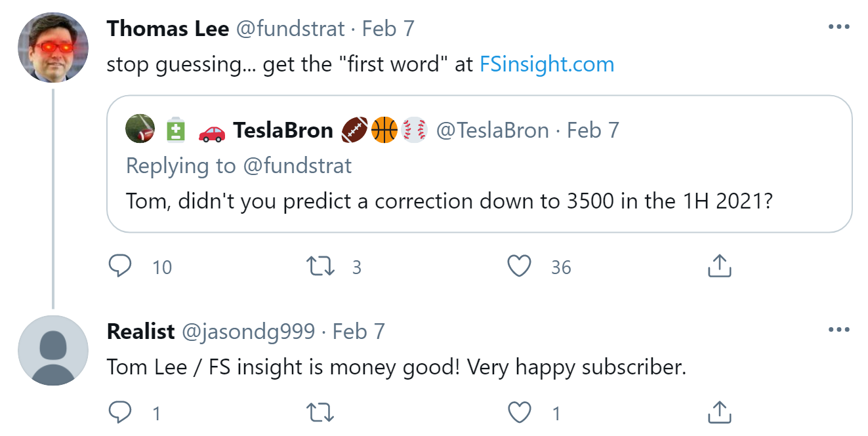This screenshot has height=436, width=868.
Task: Open the quoted TeslaBron tweet
Action: point(479,200)
